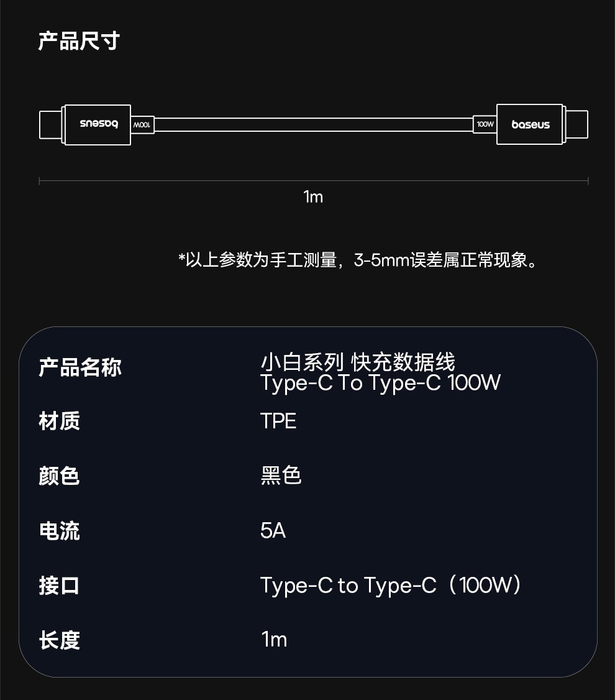Click the left Type-C plug tip
This screenshot has width=615, height=700.
click(51, 124)
